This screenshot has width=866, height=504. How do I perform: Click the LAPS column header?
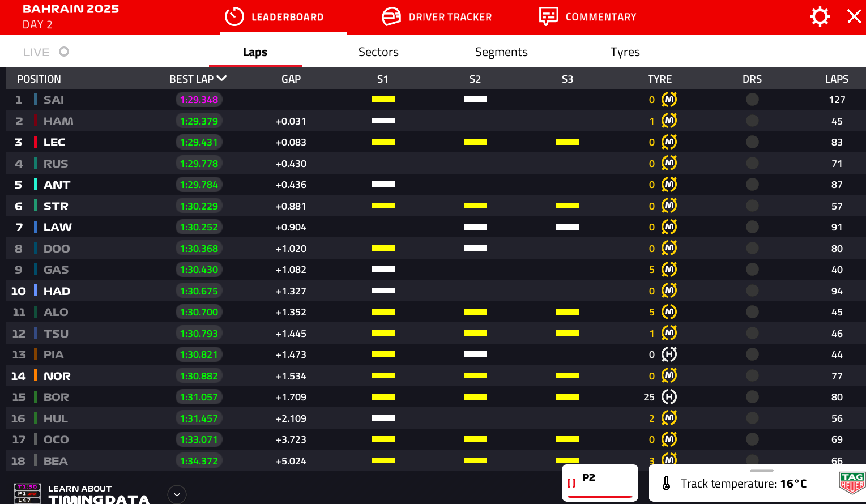[x=837, y=79]
